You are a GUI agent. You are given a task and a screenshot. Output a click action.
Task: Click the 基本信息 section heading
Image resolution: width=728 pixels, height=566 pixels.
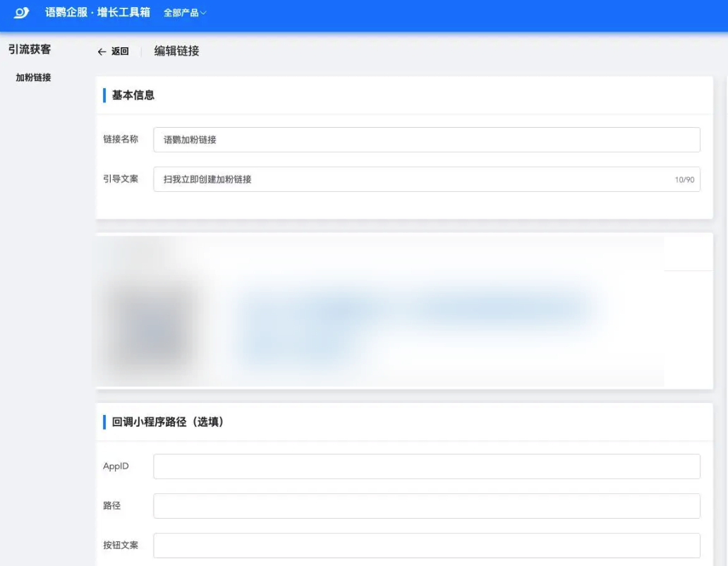click(133, 95)
